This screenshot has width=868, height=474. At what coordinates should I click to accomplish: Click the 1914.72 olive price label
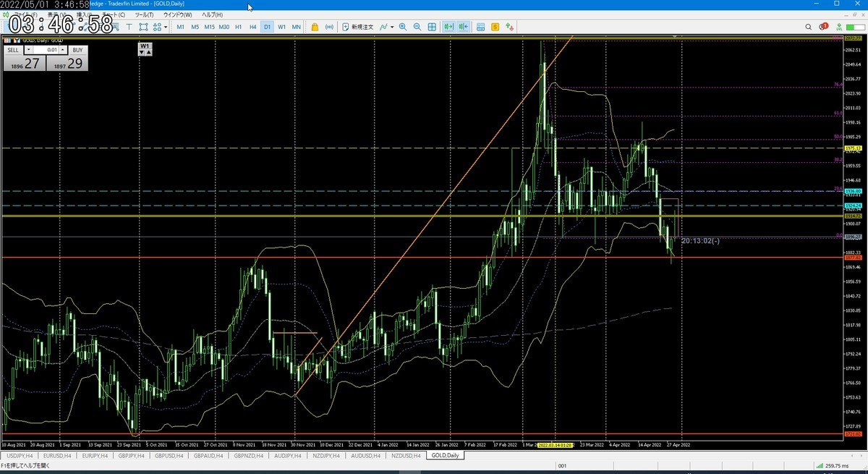(x=854, y=216)
